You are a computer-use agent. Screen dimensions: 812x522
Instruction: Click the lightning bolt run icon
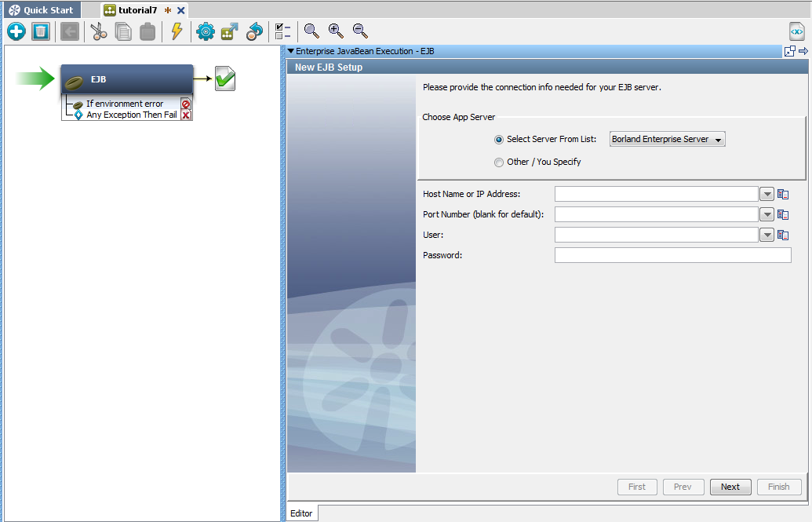176,31
